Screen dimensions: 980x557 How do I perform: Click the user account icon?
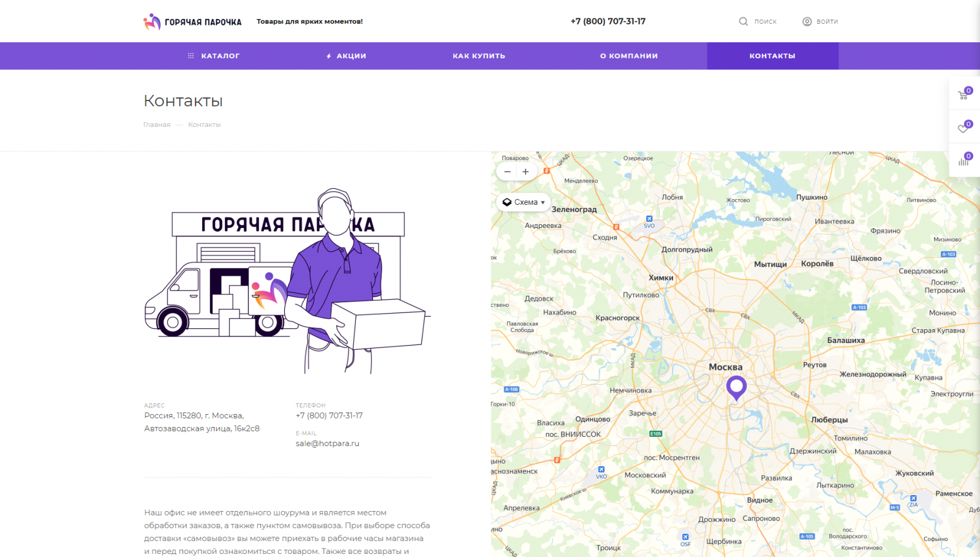point(807,21)
